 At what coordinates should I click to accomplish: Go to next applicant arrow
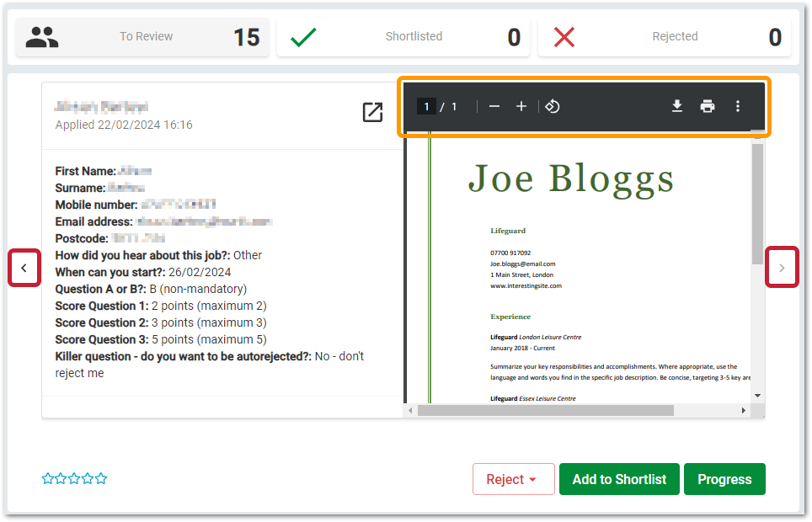click(782, 269)
